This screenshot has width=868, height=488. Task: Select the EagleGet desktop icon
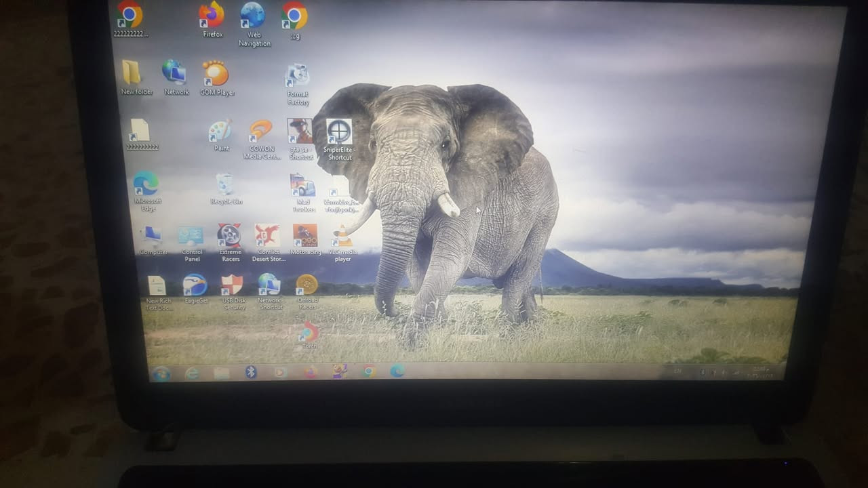pos(195,289)
